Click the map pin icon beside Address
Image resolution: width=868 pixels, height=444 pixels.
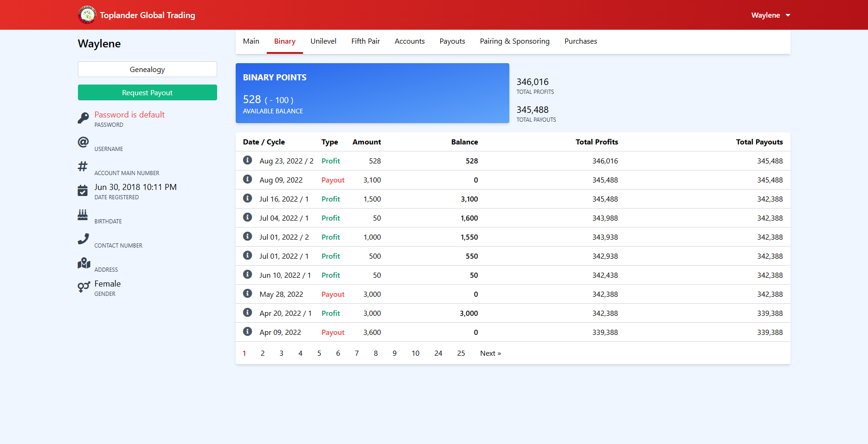pos(84,263)
